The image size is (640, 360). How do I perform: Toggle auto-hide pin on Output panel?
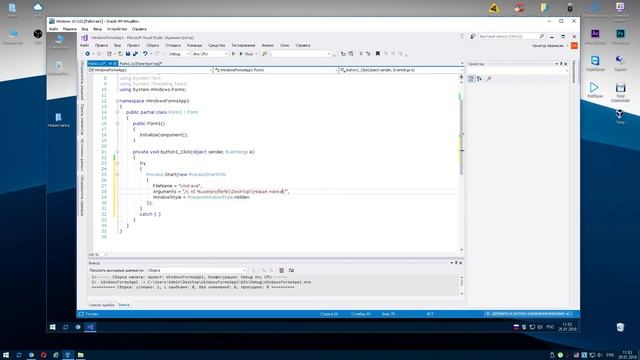[x=456, y=263]
